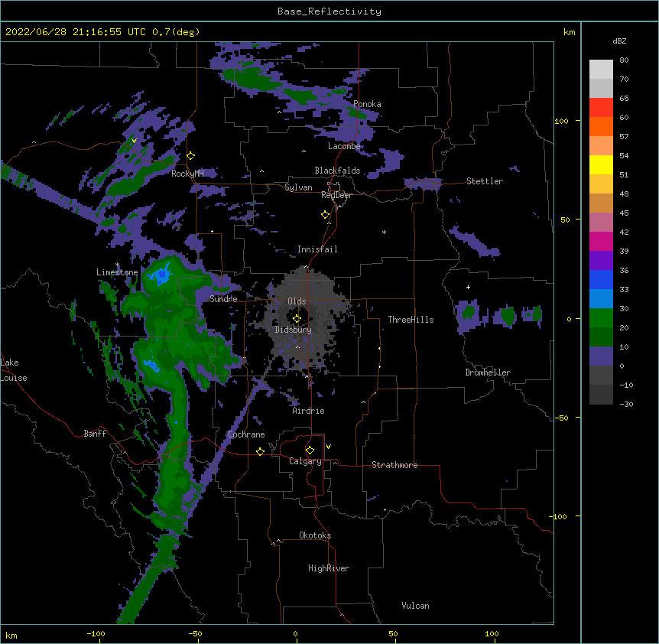
Task: Click the Cochrane town label
Action: (246, 434)
